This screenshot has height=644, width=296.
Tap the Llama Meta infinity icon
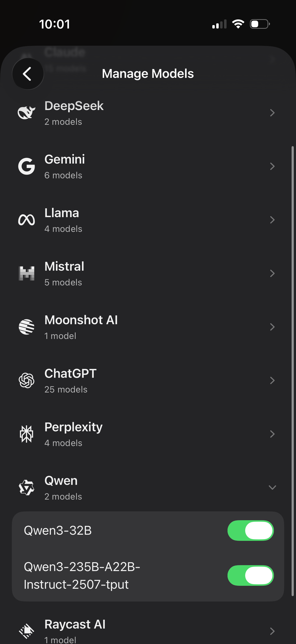click(x=27, y=220)
